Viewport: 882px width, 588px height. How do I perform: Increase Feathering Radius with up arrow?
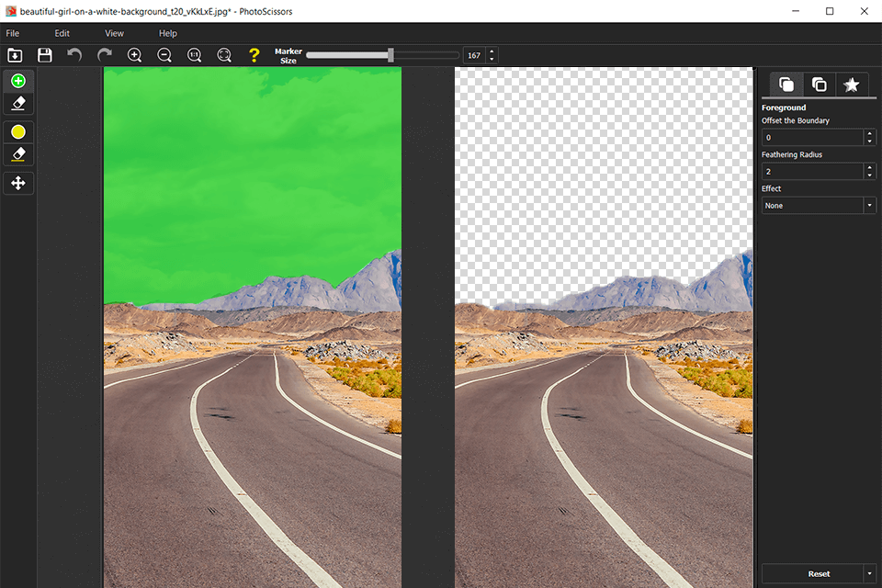(870, 167)
